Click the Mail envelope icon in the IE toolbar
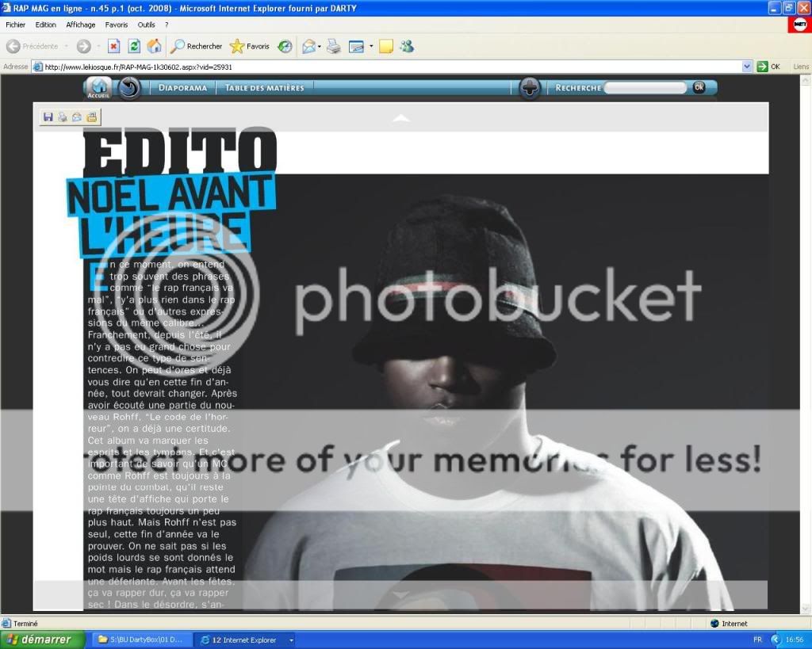 coord(308,47)
